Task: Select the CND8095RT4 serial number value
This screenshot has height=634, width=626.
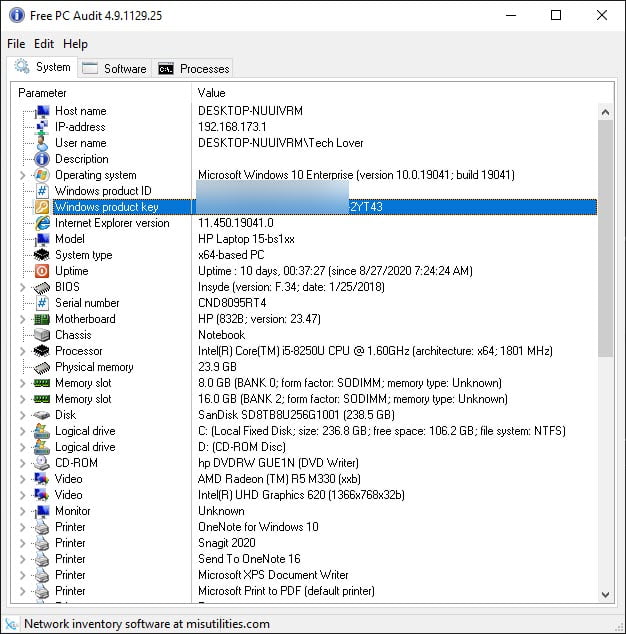Action: 232,303
